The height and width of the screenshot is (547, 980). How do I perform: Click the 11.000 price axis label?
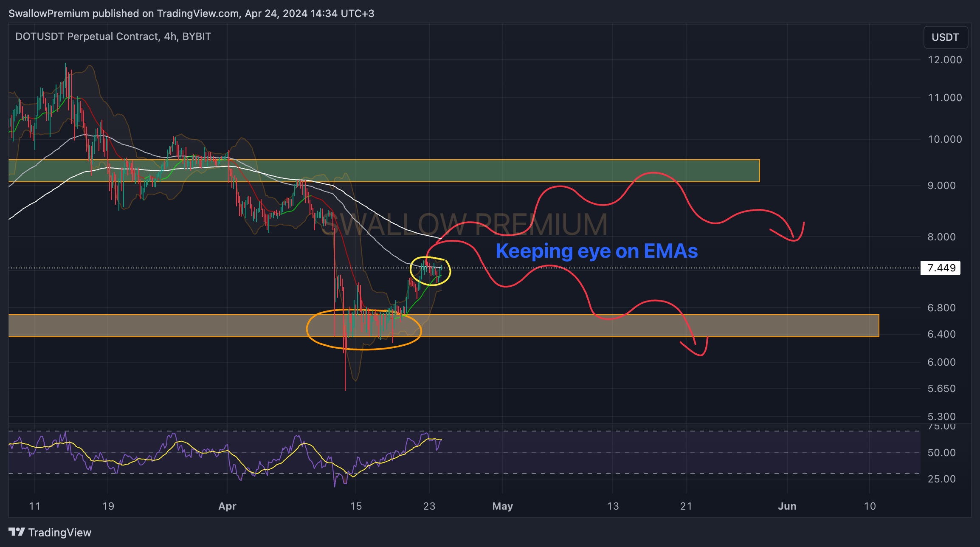pos(945,98)
